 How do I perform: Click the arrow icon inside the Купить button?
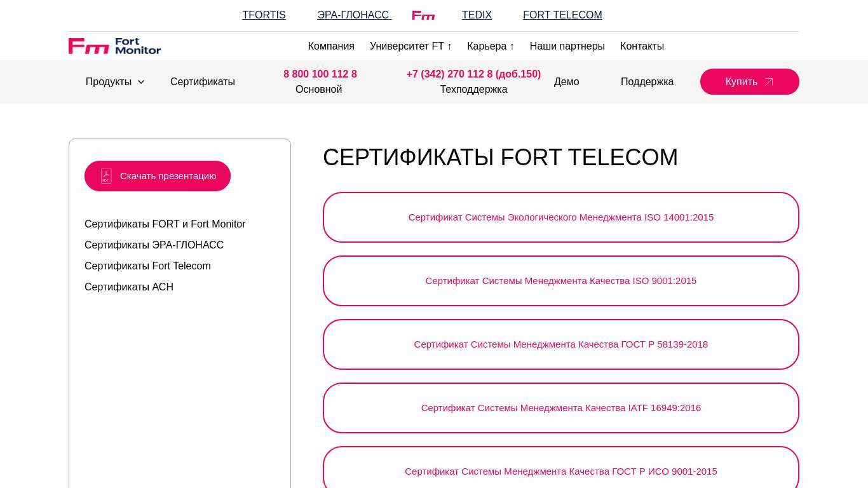(x=769, y=82)
